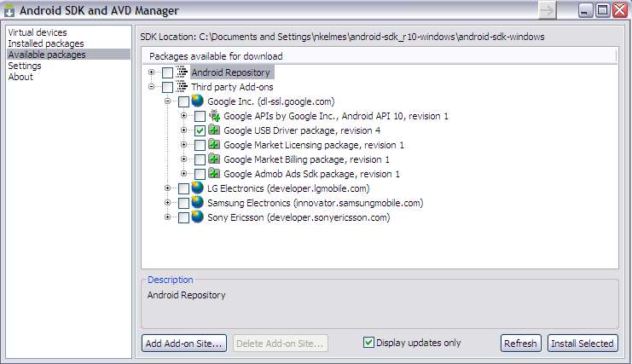Check the LG Electronics checkbox

[183, 188]
